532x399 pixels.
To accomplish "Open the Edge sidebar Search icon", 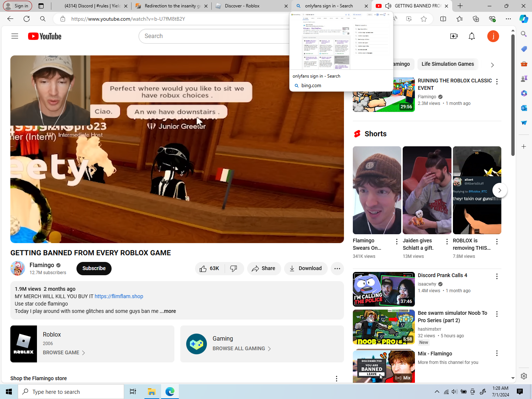I will point(524,34).
